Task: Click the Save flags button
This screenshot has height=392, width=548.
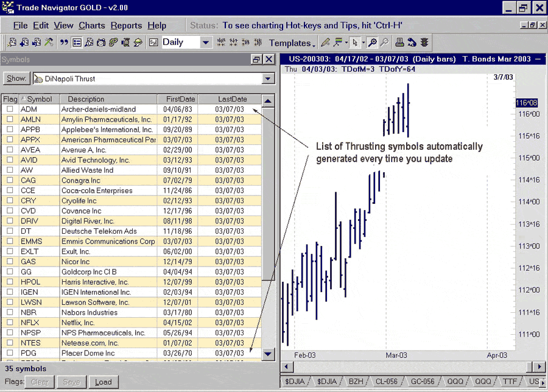Action: [x=72, y=382]
